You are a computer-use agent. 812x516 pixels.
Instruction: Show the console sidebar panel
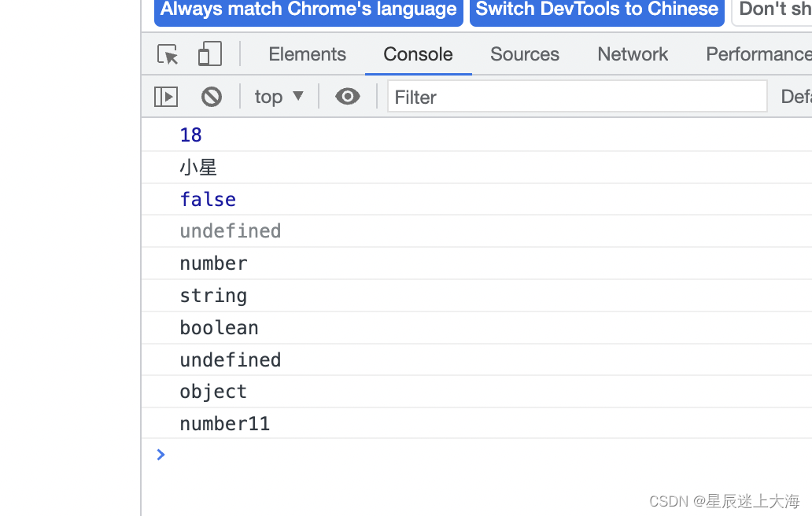point(166,97)
